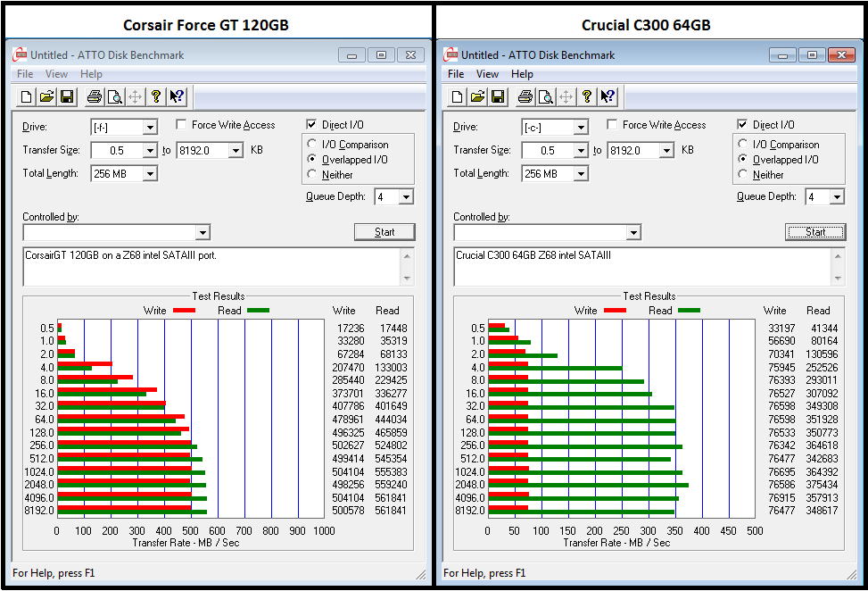Screen dimensions: 868x591
Task: Click Open folder icon in Corsair window toolbar
Action: point(46,97)
